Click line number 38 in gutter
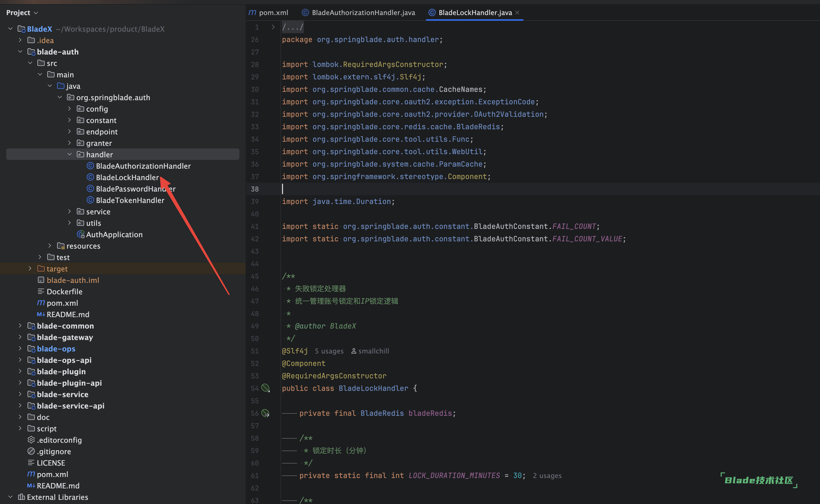The image size is (820, 504). click(255, 189)
